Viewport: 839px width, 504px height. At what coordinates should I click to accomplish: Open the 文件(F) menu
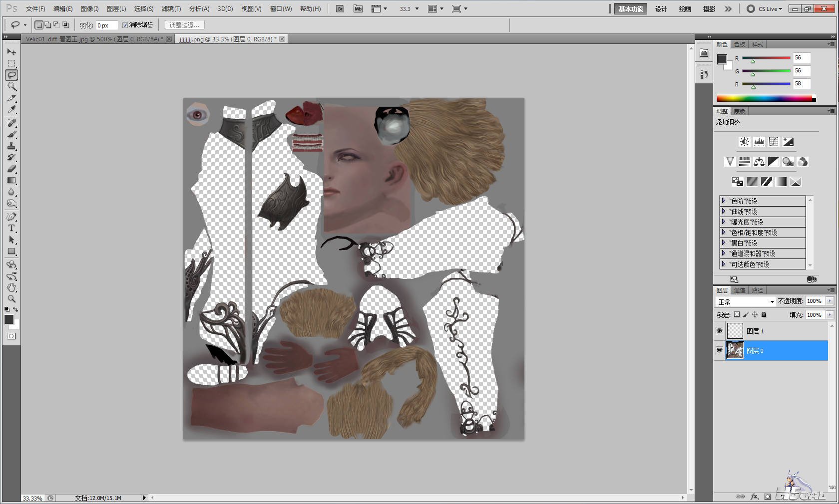point(35,8)
